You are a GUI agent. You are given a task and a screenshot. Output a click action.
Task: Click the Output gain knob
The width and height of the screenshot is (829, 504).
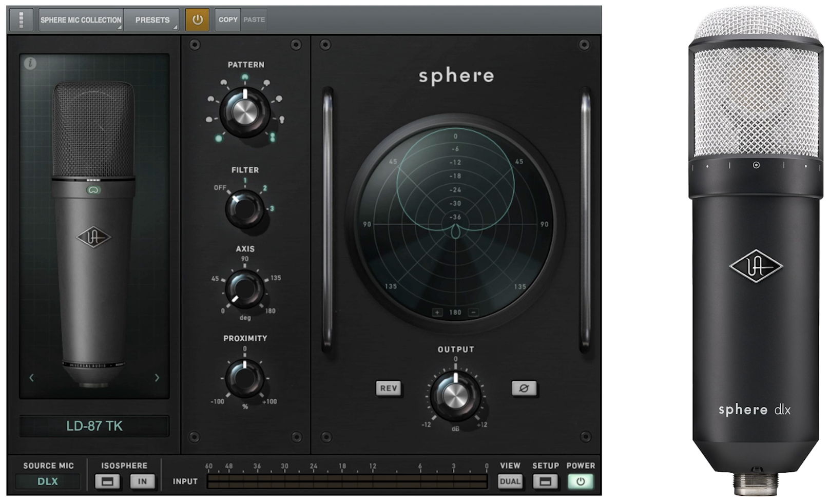coord(455,395)
